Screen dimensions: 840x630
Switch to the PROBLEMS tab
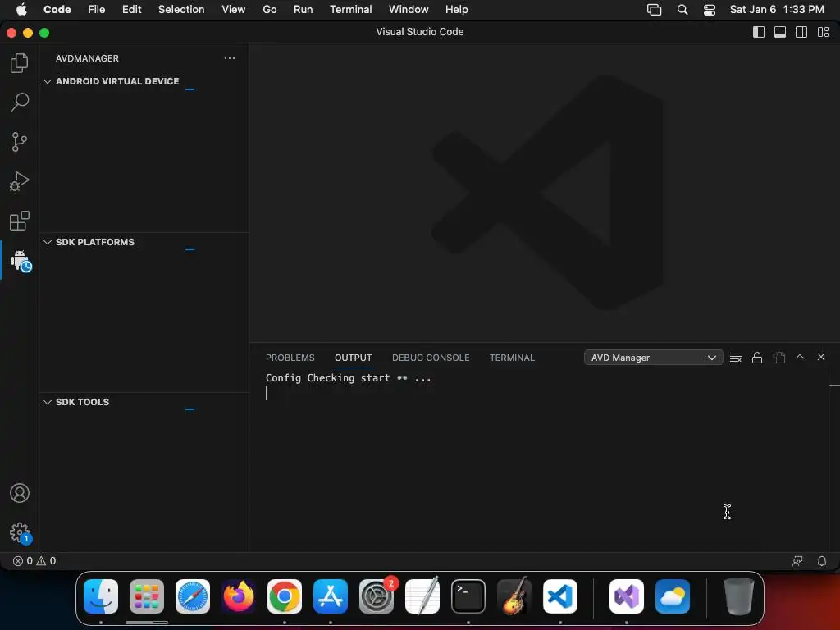click(x=290, y=358)
